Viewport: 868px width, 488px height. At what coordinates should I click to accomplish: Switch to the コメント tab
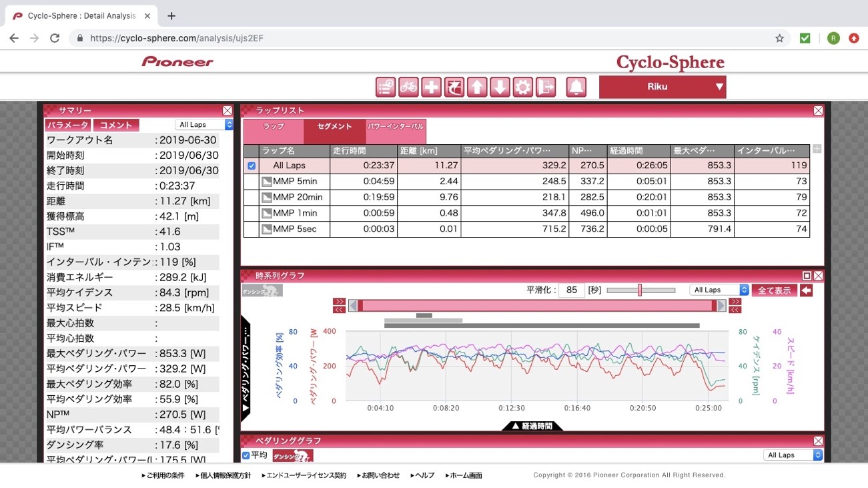coord(116,125)
